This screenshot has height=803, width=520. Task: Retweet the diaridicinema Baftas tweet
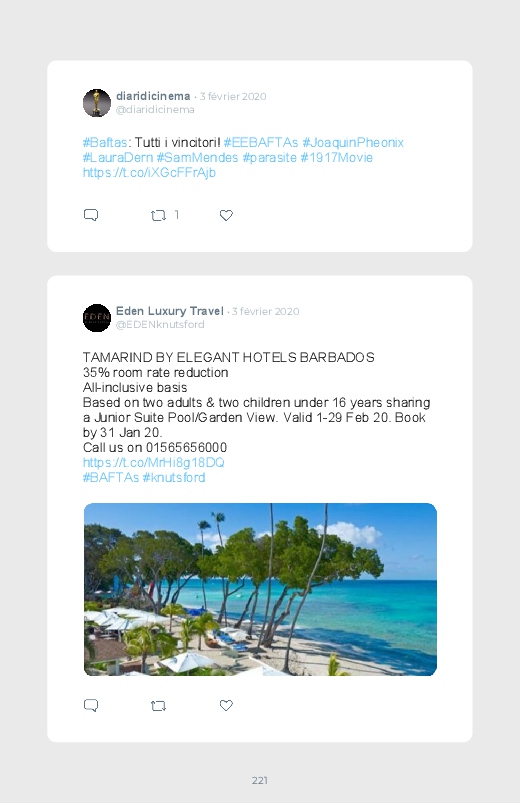click(x=158, y=216)
